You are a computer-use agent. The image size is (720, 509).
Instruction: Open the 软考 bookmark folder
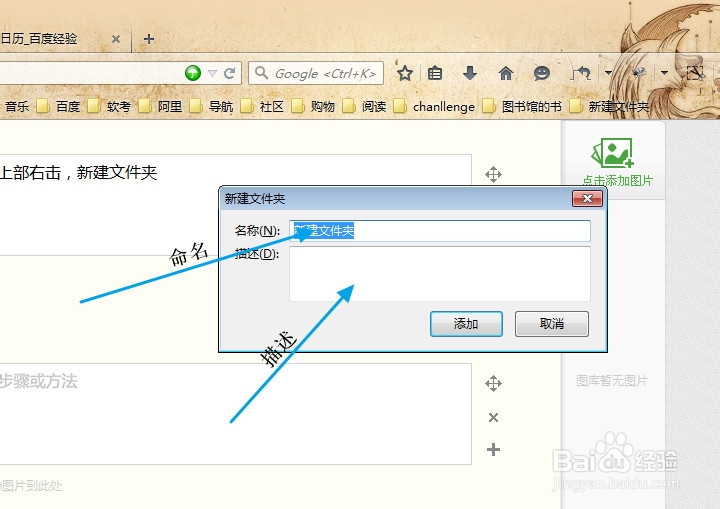click(x=109, y=107)
